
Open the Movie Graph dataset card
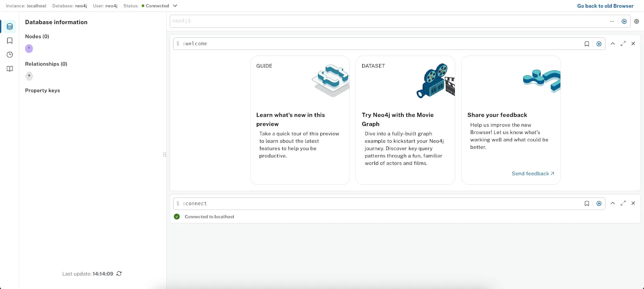pyautogui.click(x=405, y=120)
